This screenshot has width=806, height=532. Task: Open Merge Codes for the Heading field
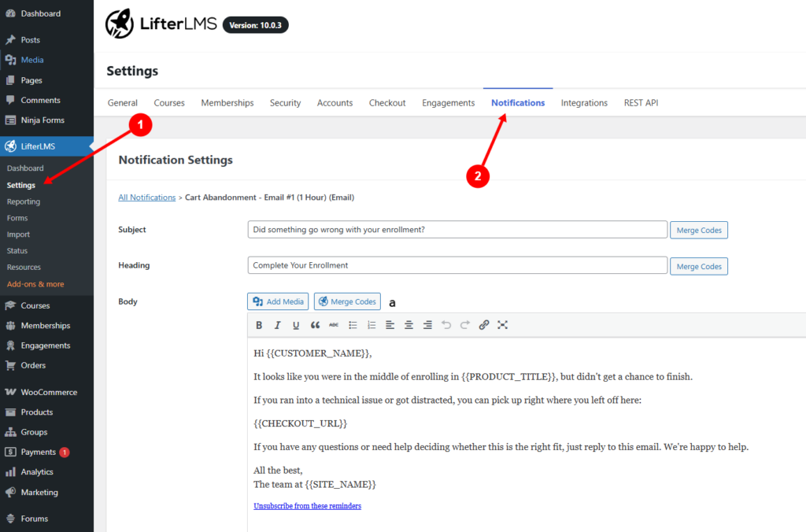coord(699,266)
